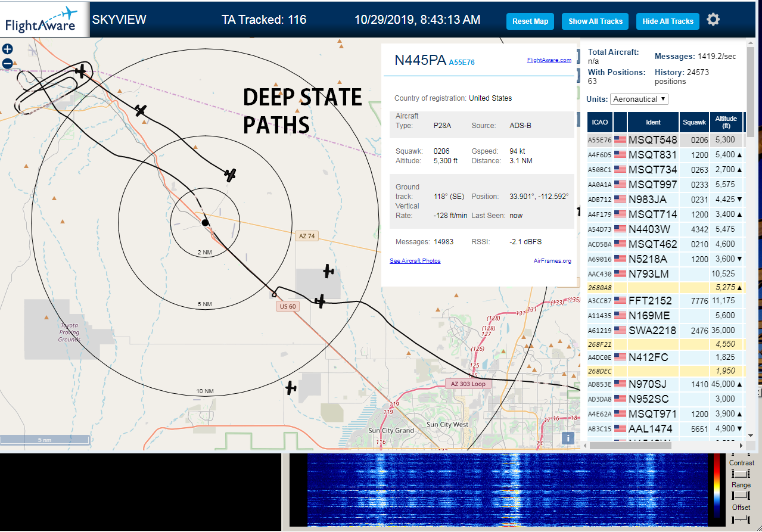Select the MSQT462 aircraft row
This screenshot has height=532, width=762.
(665, 244)
